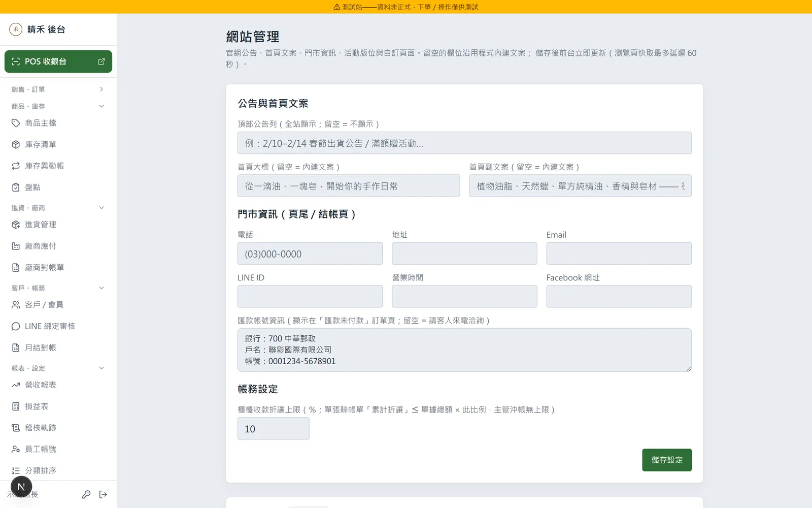Click the LINE ID input field
The image size is (812, 508).
(310, 296)
